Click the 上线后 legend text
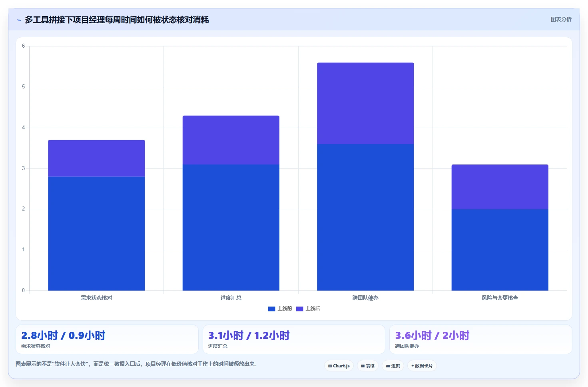The height and width of the screenshot is (387, 588). click(313, 309)
